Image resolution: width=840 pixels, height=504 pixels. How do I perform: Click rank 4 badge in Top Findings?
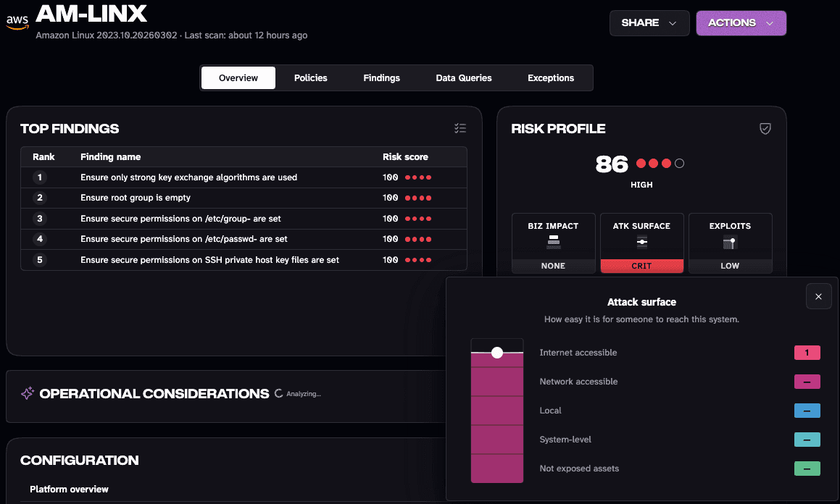pos(39,239)
